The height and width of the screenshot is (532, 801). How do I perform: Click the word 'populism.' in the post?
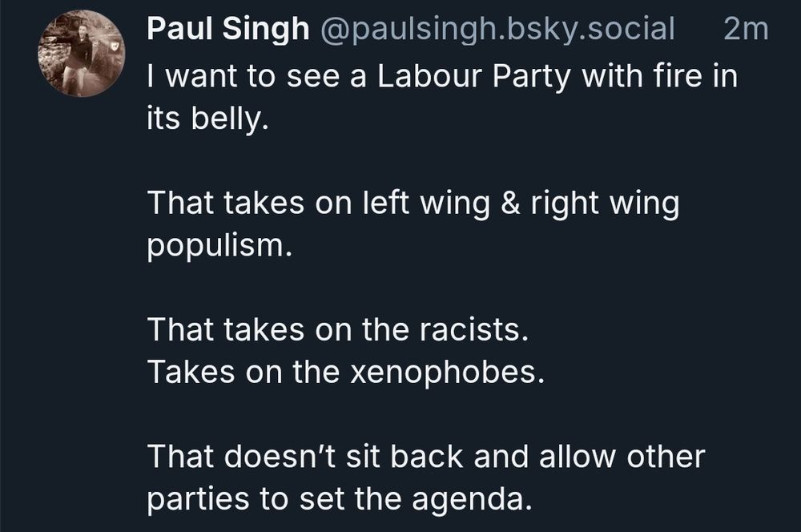[219, 246]
